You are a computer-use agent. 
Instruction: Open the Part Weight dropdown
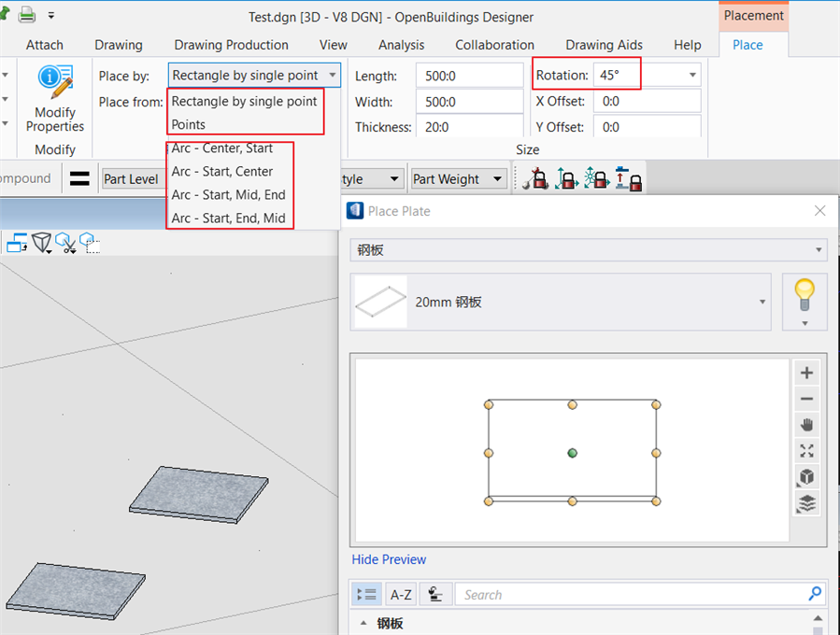[459, 179]
